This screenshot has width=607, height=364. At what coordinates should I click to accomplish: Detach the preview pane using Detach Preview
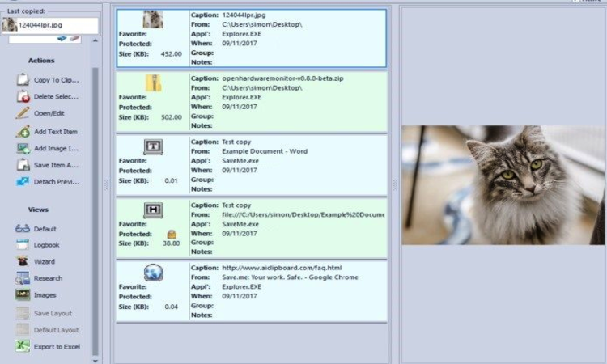[22, 182]
